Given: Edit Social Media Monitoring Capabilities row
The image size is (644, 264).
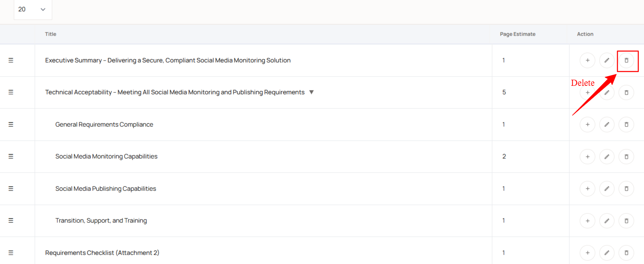Looking at the screenshot, I should 607,157.
